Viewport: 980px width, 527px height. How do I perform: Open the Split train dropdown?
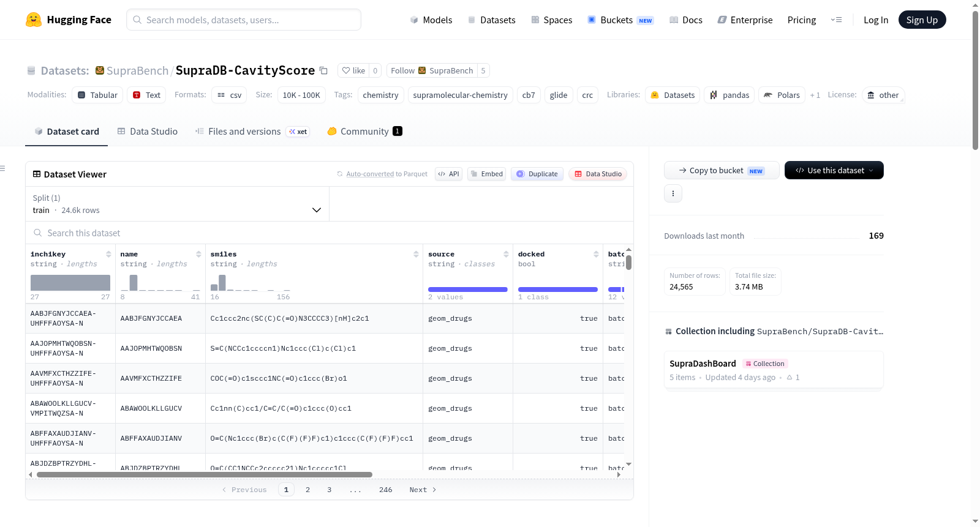(177, 204)
